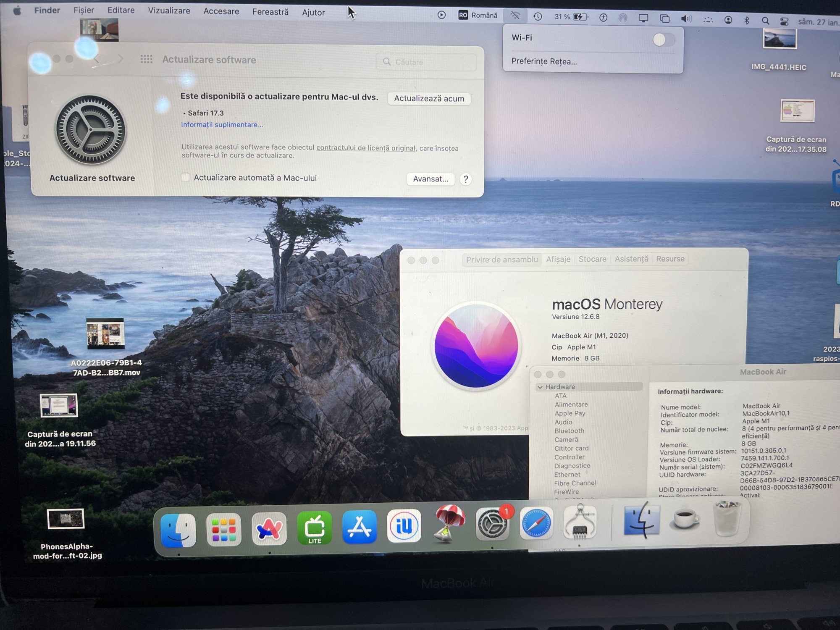The image size is (840, 630).
Task: Open the colorful A-shaped app in Dock
Action: coord(269,528)
